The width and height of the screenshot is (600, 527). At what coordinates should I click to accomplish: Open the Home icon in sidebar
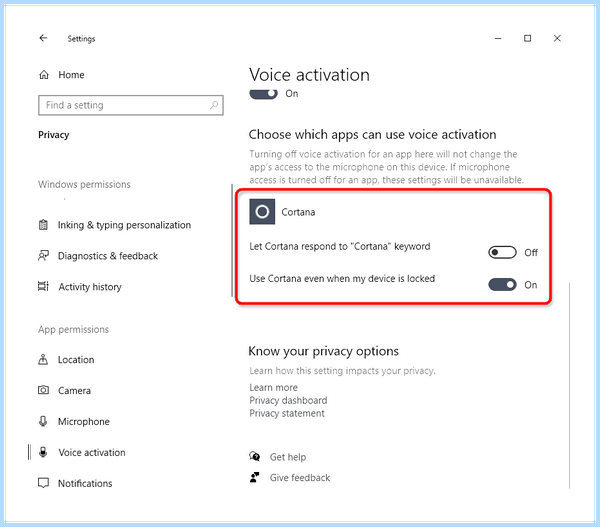pos(44,75)
